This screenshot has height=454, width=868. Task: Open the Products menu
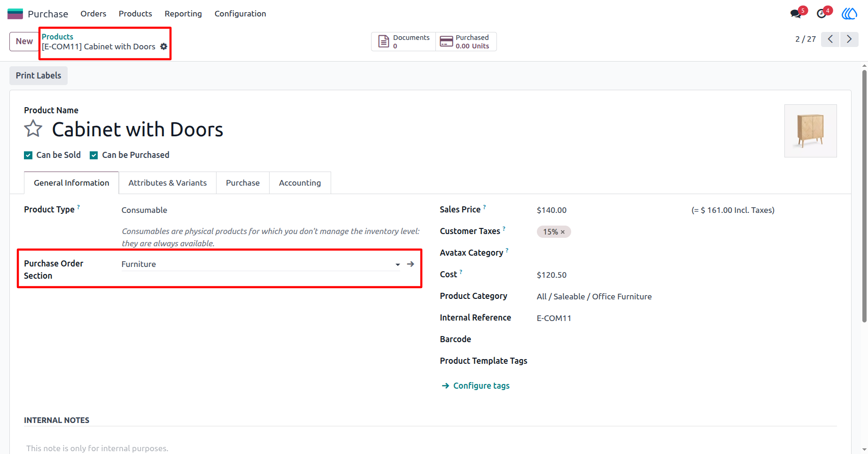pos(135,14)
